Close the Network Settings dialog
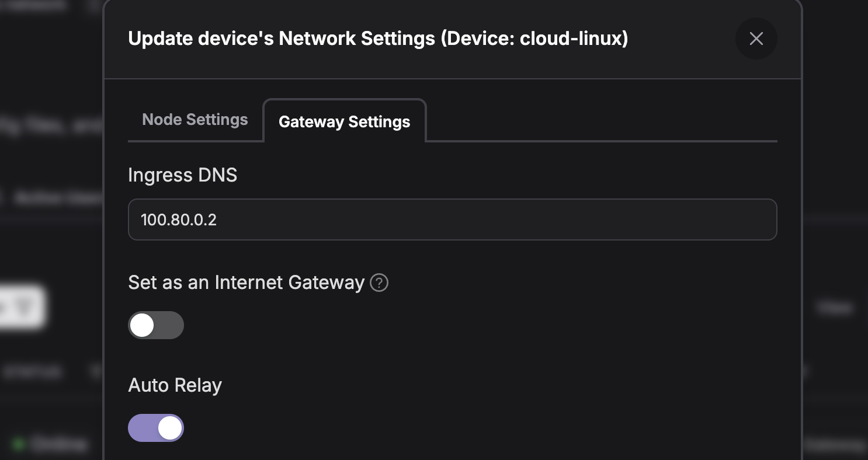Viewport: 868px width, 460px height. pos(756,39)
